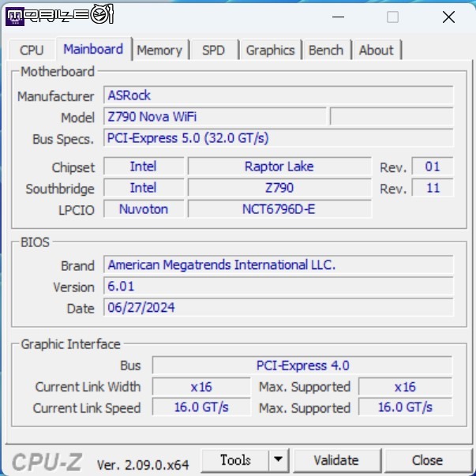Click the Manufacturer label
Screen dimensions: 476x476
(55, 96)
